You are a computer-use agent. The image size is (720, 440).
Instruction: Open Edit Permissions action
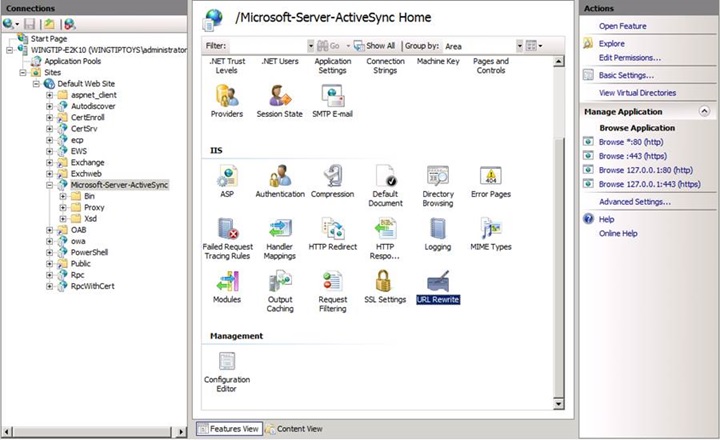tap(630, 58)
